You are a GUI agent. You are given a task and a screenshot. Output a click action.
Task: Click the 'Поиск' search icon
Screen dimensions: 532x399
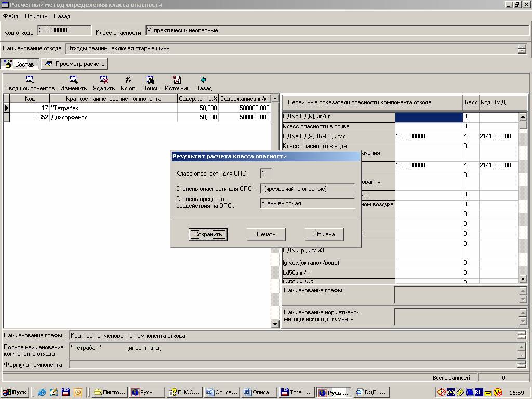pos(150,80)
